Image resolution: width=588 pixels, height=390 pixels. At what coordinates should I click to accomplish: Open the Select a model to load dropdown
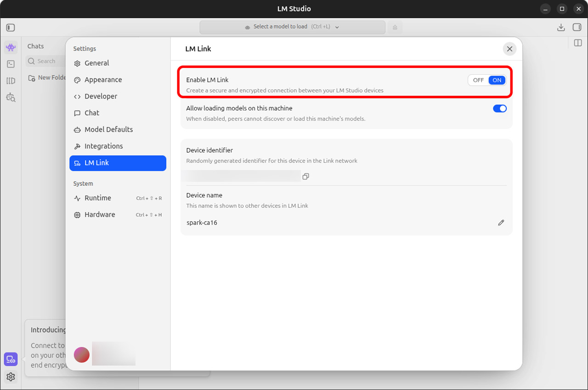tap(292, 27)
